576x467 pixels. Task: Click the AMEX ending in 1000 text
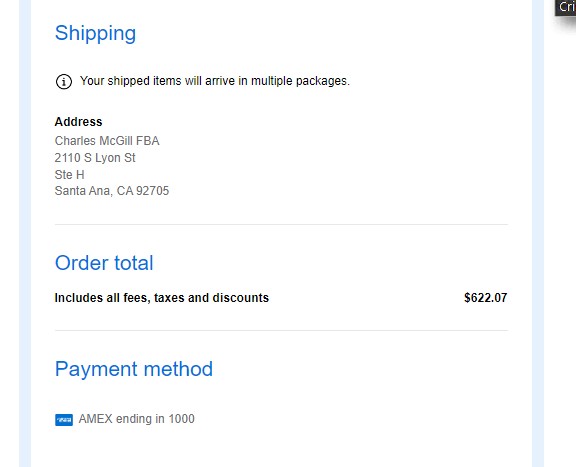click(137, 419)
